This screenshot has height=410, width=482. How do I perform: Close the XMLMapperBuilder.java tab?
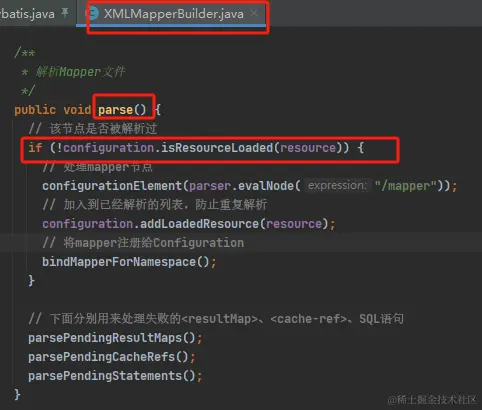point(254,13)
